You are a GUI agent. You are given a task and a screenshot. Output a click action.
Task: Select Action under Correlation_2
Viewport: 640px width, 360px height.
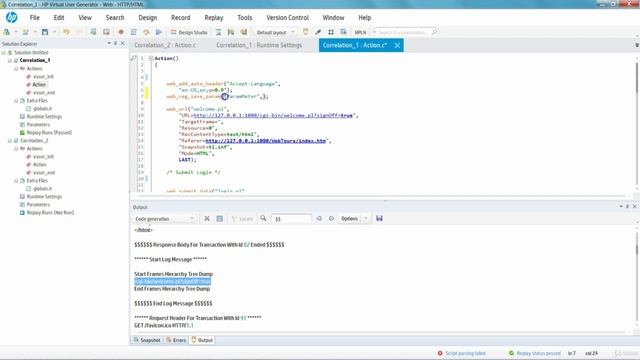pyautogui.click(x=39, y=164)
